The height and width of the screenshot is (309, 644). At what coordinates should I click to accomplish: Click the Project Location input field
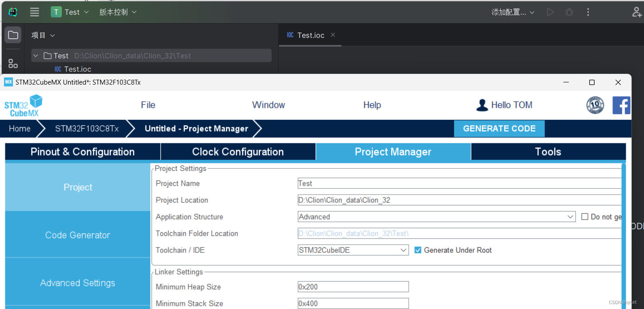coord(459,200)
